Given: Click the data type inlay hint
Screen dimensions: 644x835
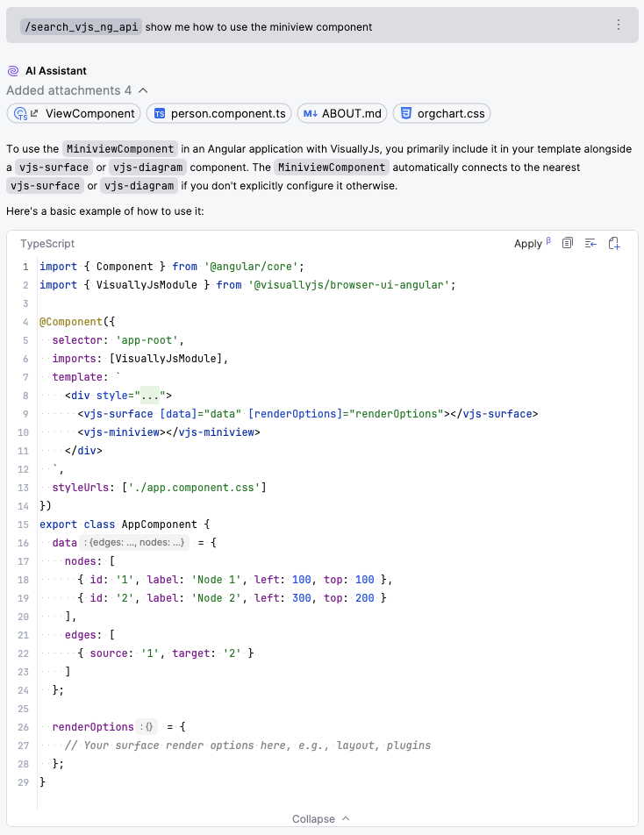Looking at the screenshot, I should [x=133, y=543].
